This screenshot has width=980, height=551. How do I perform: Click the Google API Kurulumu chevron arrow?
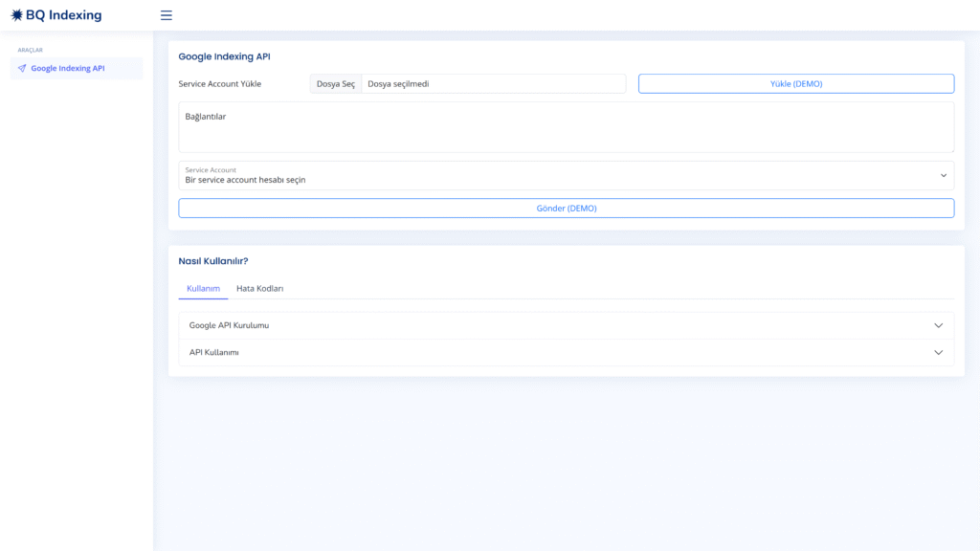pos(938,325)
